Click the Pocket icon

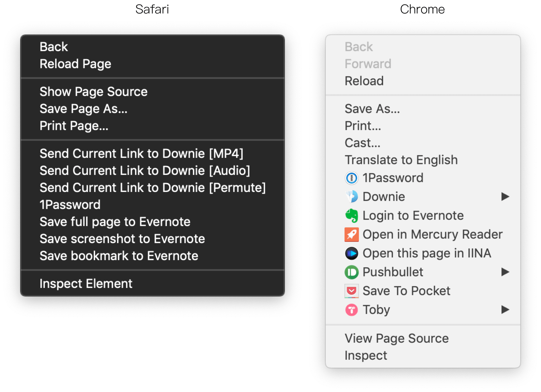coord(351,291)
